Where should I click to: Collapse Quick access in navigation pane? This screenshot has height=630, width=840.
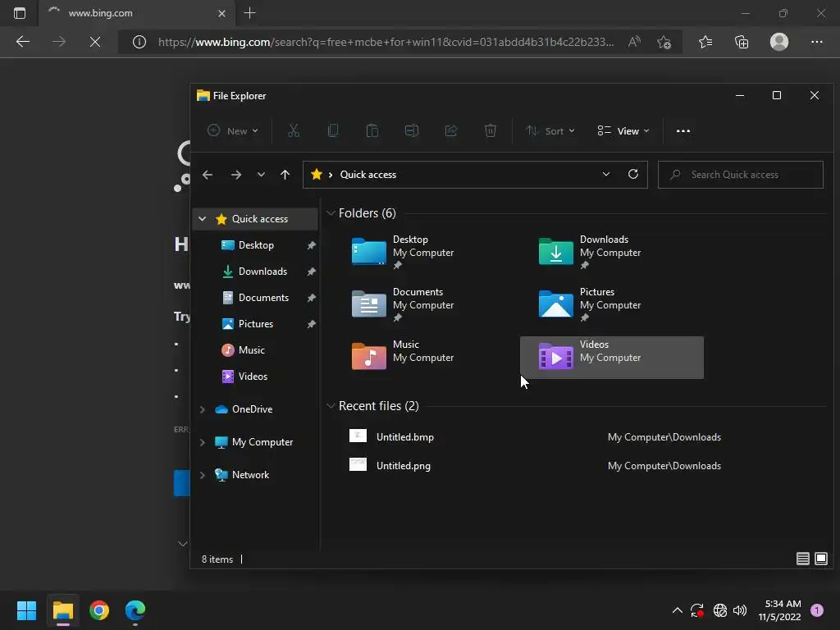click(202, 218)
